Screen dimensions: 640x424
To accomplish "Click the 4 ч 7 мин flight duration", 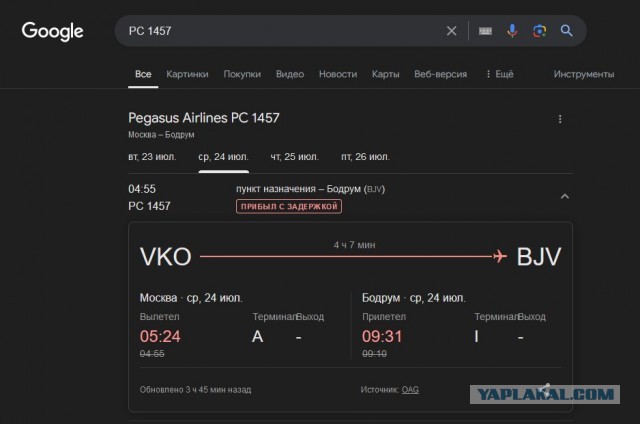I will [354, 245].
